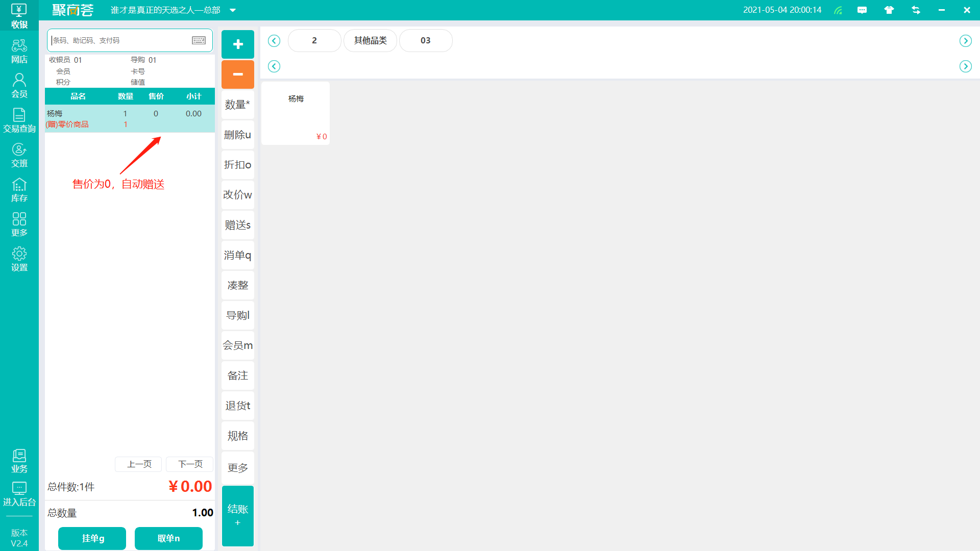Click the network signal status icon
Screen dimensions: 980x551
coord(838,10)
